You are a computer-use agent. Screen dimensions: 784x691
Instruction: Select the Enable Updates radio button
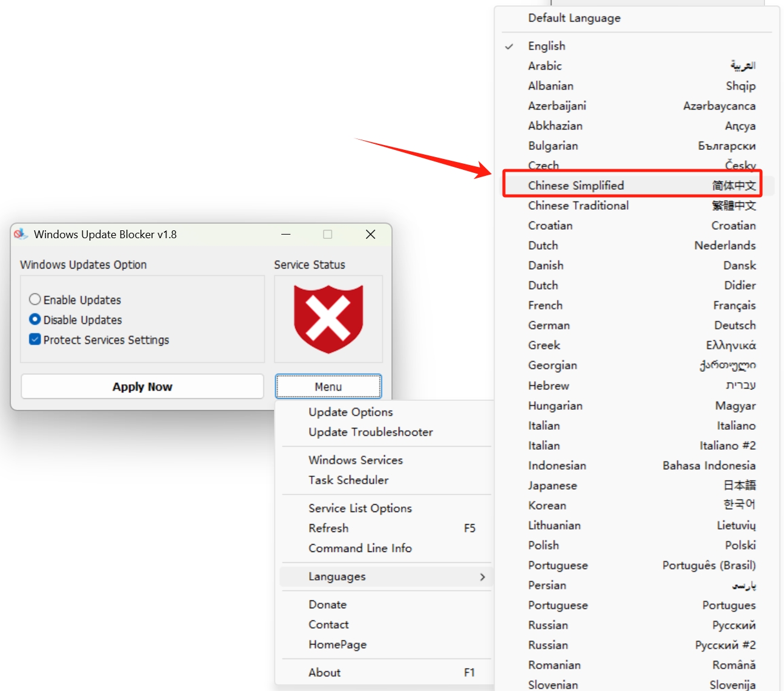click(x=35, y=300)
